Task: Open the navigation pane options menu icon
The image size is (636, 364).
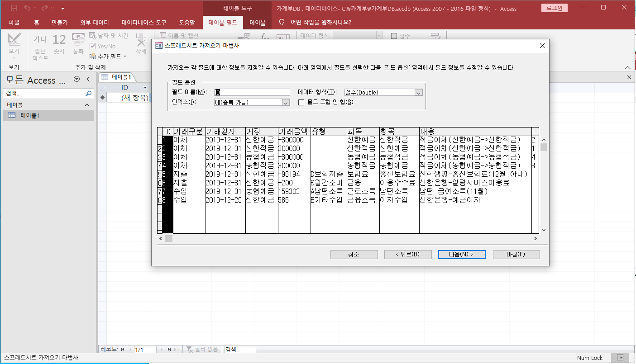Action: 77,79
